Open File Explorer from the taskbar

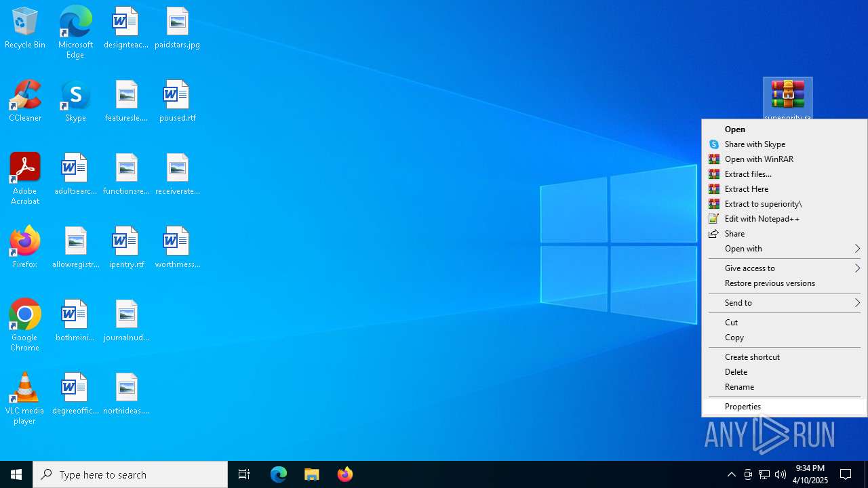tap(312, 474)
